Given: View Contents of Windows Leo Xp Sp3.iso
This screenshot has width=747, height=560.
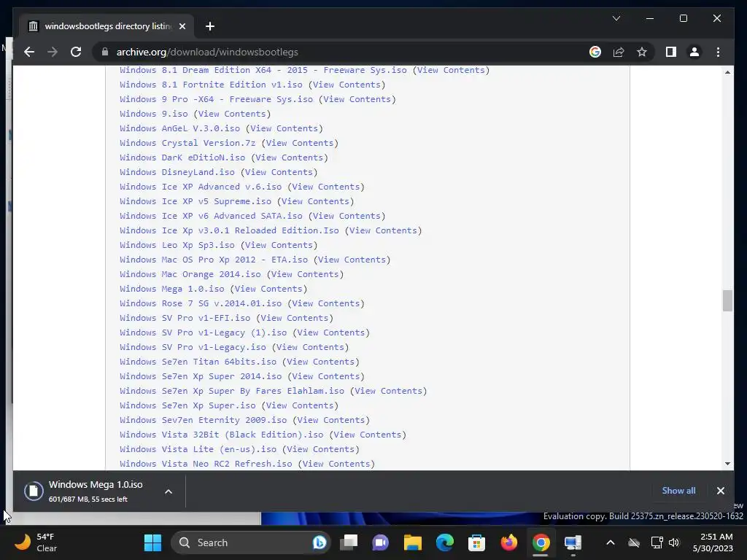Looking at the screenshot, I should [279, 245].
